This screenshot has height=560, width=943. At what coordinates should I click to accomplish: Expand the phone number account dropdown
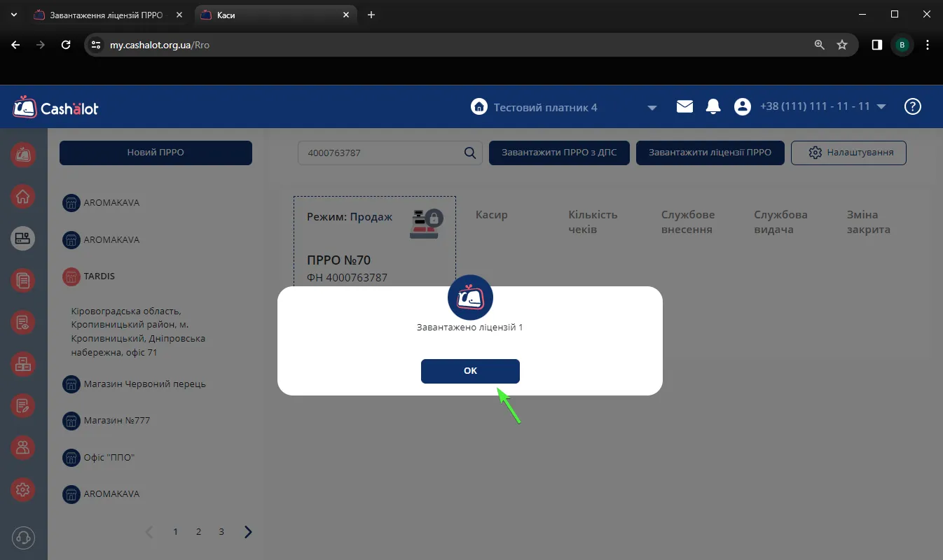point(881,107)
